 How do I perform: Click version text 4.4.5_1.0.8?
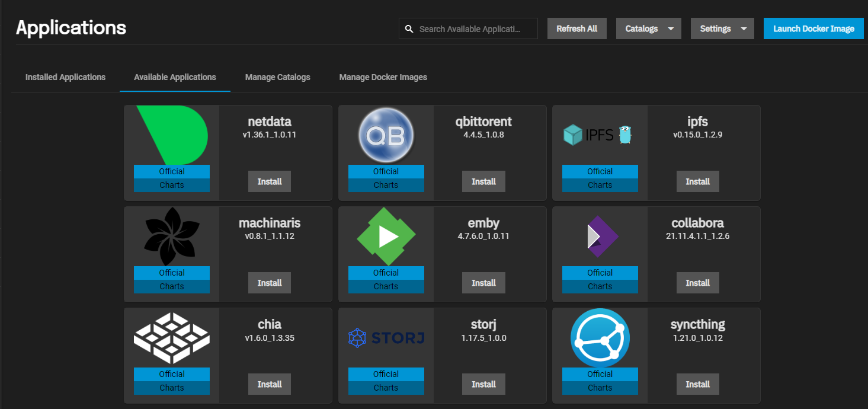483,135
